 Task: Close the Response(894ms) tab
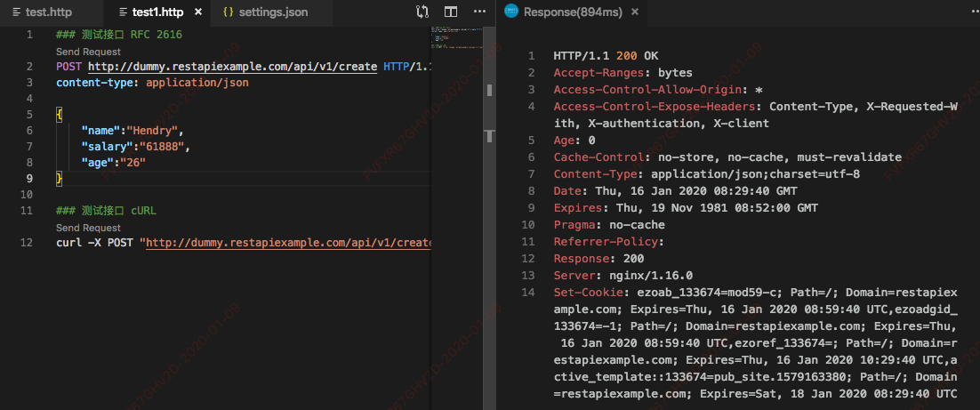(634, 12)
